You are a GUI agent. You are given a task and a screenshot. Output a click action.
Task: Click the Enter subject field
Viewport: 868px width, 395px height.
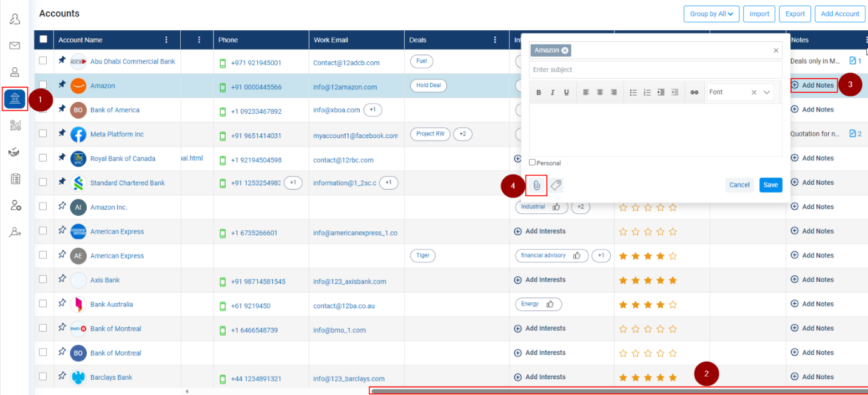(x=655, y=70)
